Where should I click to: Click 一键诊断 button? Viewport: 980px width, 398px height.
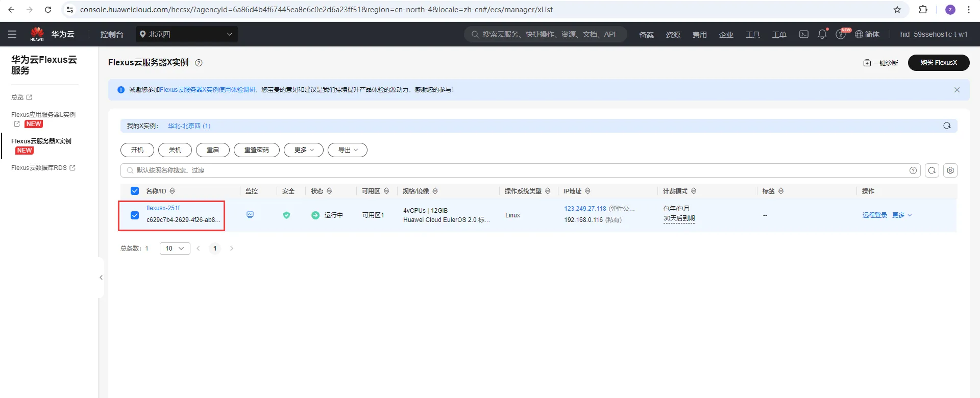tap(880, 63)
